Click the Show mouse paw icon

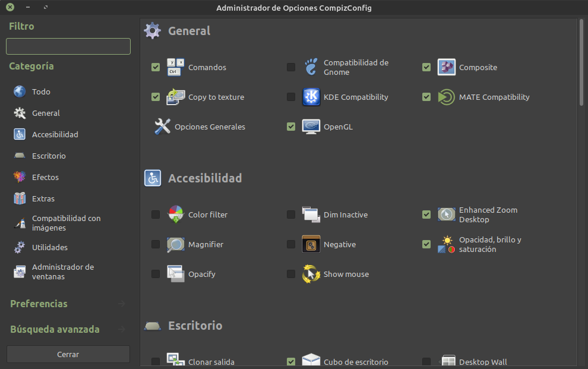[311, 274]
